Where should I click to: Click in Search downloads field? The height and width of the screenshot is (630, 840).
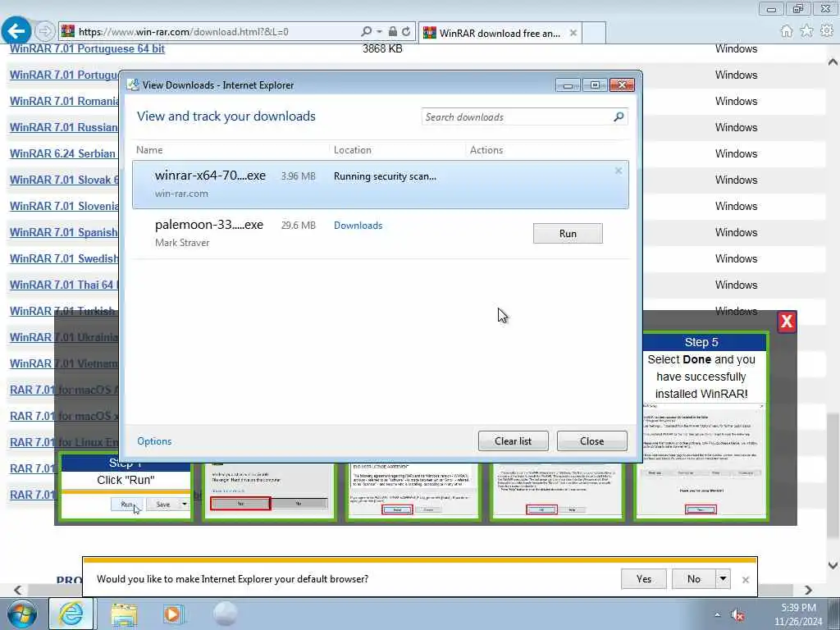pyautogui.click(x=517, y=116)
